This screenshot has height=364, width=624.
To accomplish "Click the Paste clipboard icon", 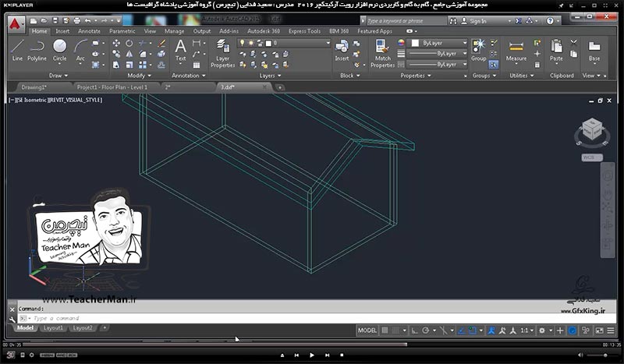I will pos(556,51).
